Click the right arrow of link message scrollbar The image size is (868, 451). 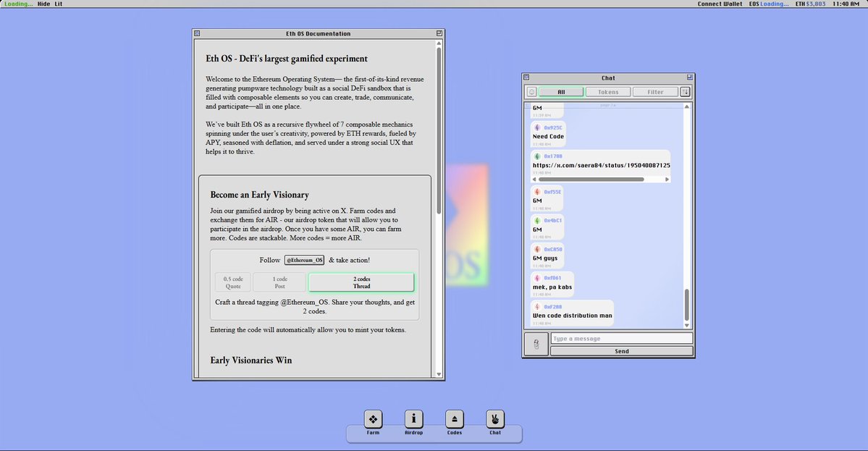point(667,180)
